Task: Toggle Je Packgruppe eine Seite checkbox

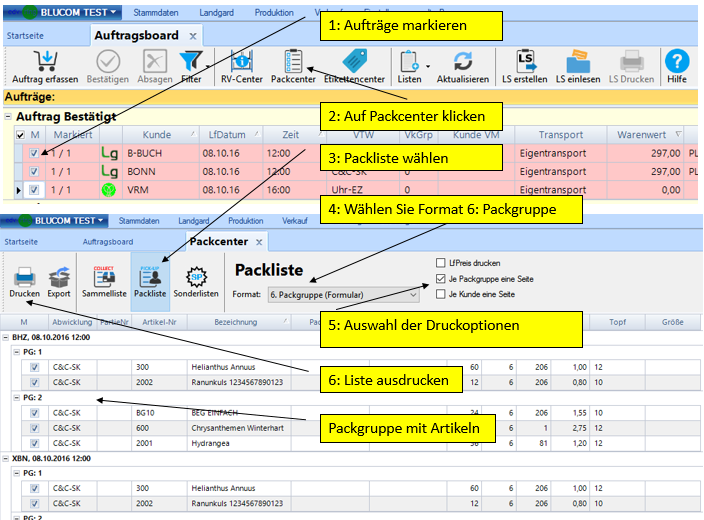Action: tap(441, 279)
